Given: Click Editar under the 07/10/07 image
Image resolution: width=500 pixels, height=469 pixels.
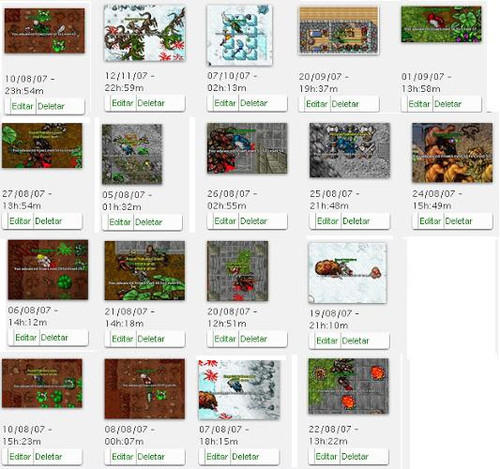Looking at the screenshot, I should coord(225,103).
